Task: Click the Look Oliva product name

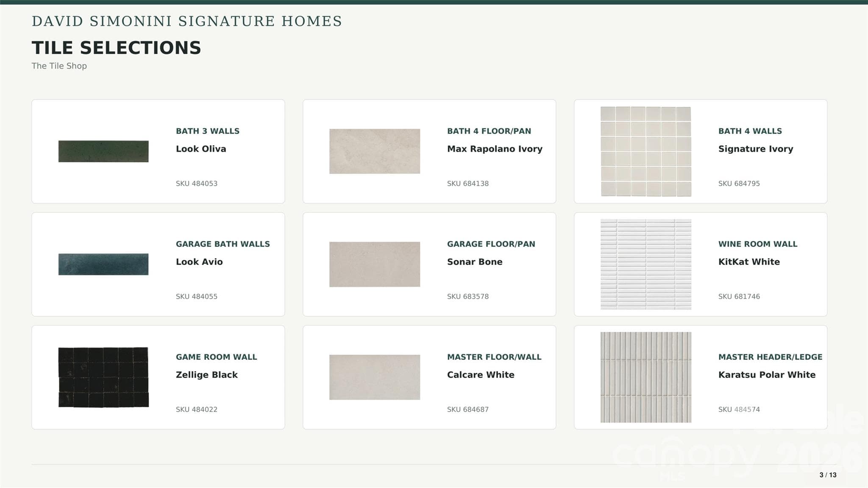Action: click(201, 149)
